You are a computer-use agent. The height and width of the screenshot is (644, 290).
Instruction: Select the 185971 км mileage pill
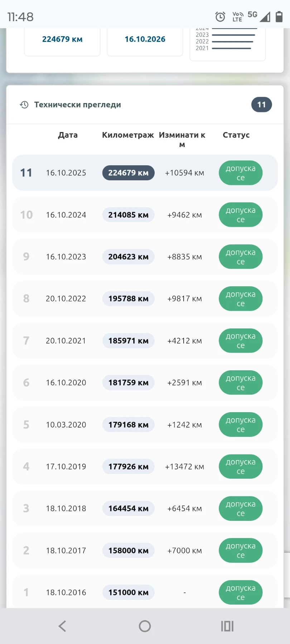[x=129, y=341]
